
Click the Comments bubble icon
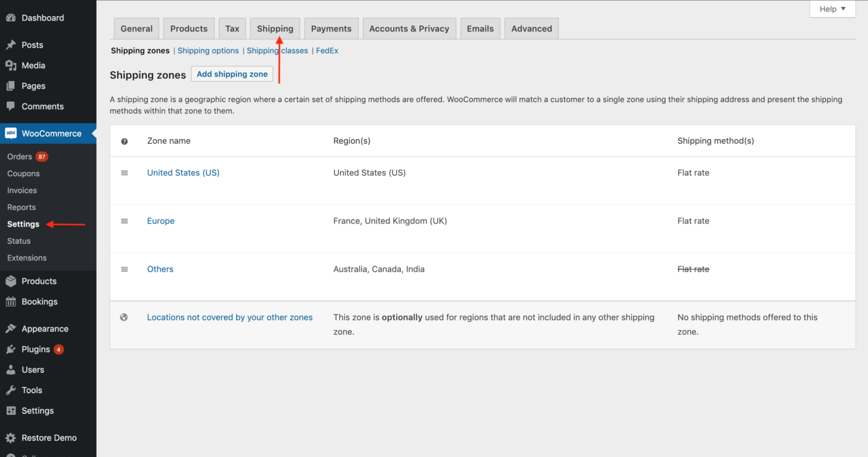pos(11,106)
